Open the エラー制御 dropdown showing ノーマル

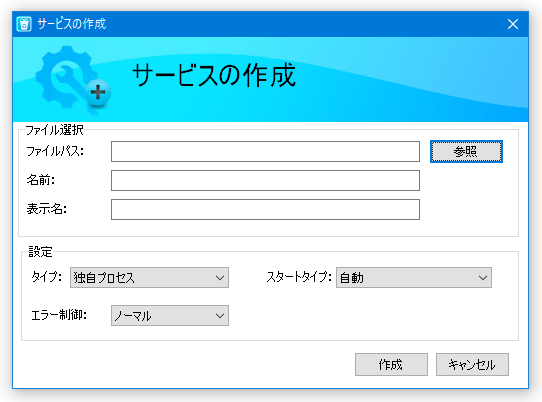[169, 316]
